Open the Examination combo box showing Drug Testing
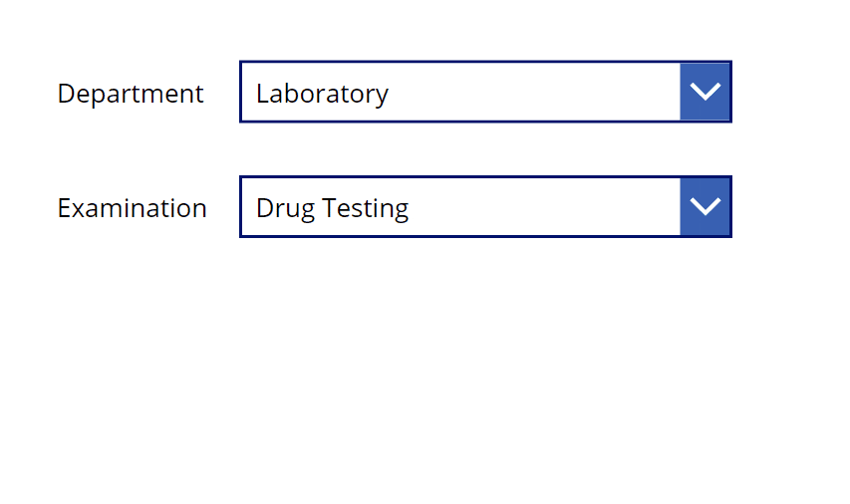This screenshot has height=504, width=850. point(485,206)
